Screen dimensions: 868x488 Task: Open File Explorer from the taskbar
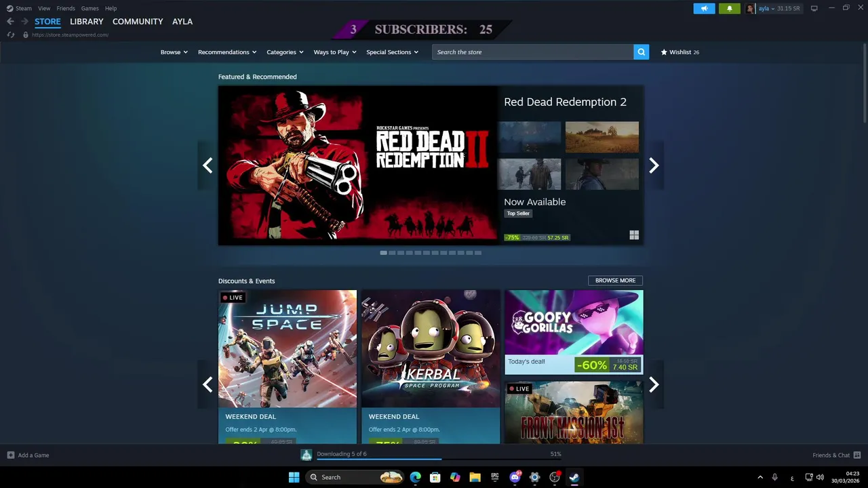point(475,477)
